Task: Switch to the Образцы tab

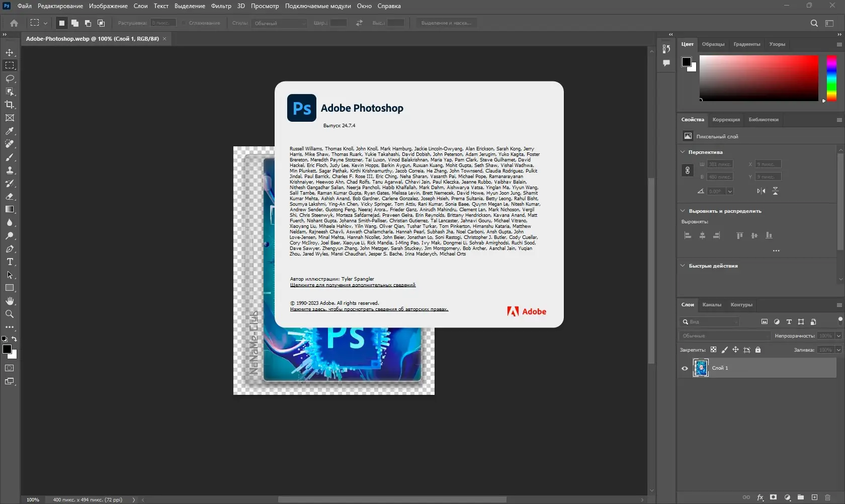Action: coord(713,44)
